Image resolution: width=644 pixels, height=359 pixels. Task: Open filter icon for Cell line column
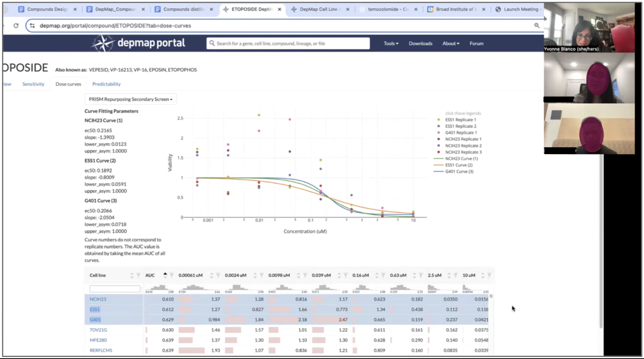click(138, 275)
